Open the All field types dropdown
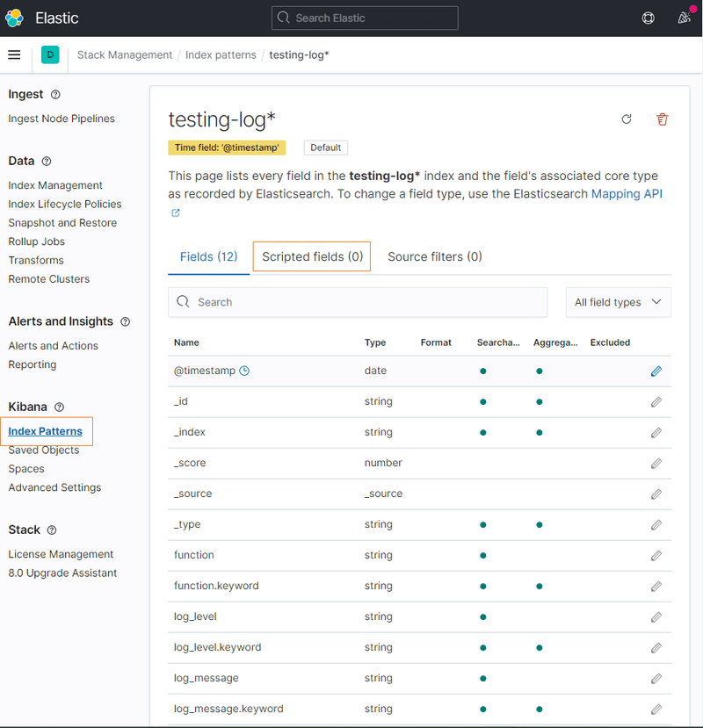The image size is (703, 728). coord(619,302)
